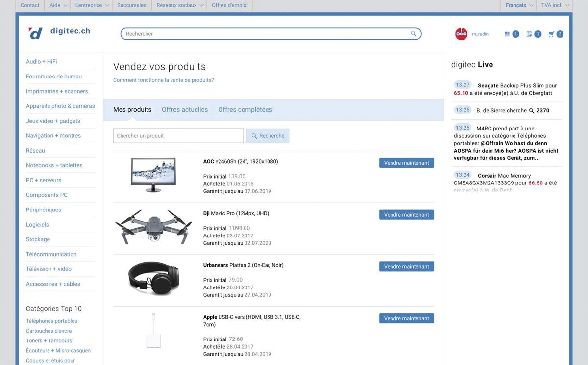588x365 pixels.
Task: Open Stockage category
Action: point(38,239)
